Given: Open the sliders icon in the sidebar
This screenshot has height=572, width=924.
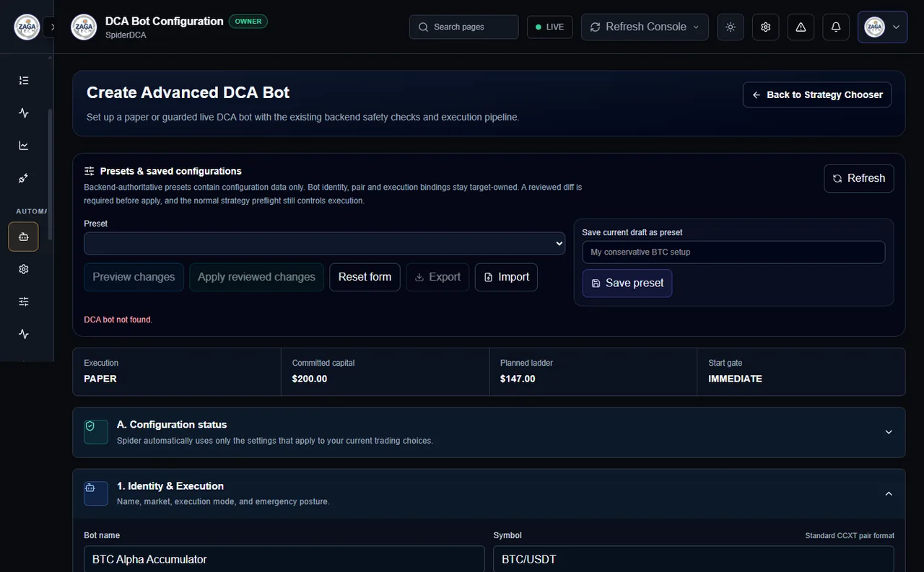Looking at the screenshot, I should 24,302.
